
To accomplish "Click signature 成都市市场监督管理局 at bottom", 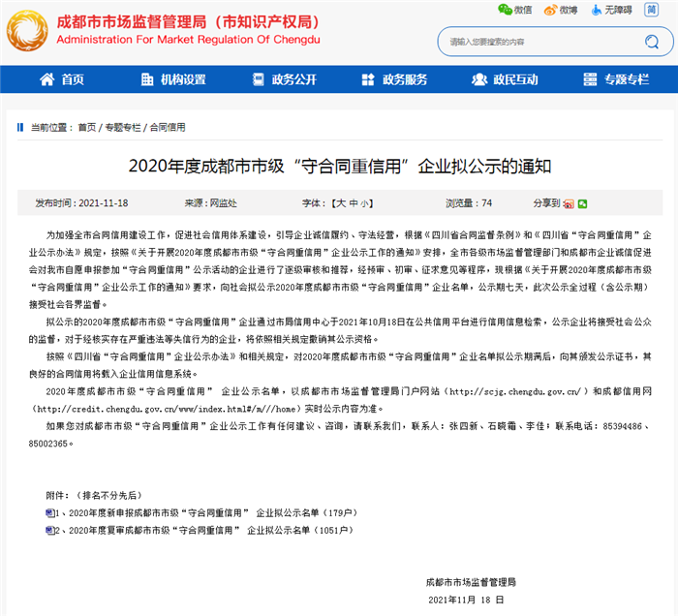I will [x=471, y=582].
